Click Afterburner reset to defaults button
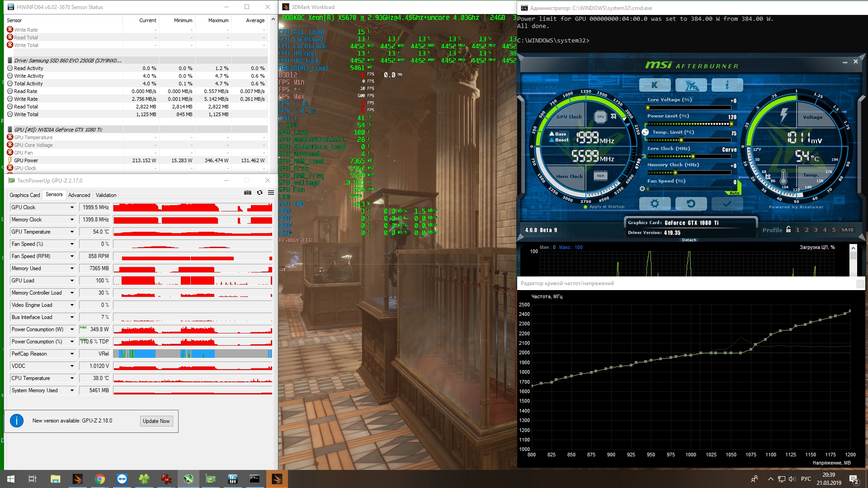Image resolution: width=868 pixels, height=488 pixels. (691, 204)
